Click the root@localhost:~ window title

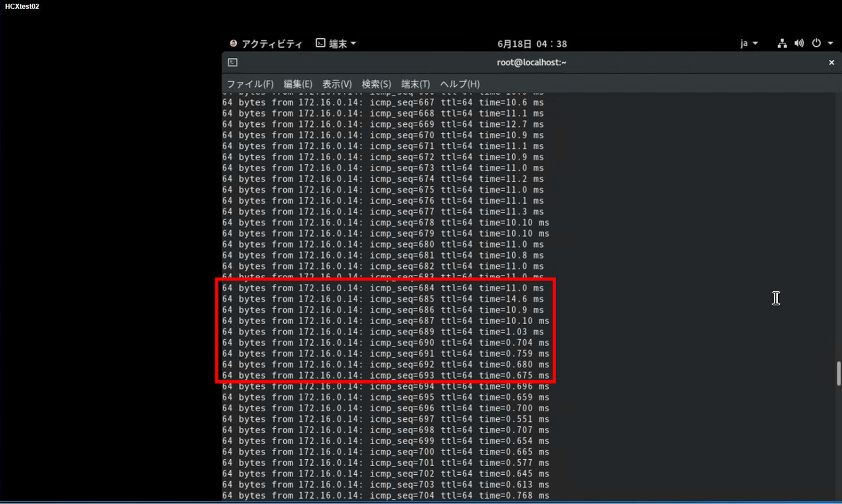pos(531,63)
